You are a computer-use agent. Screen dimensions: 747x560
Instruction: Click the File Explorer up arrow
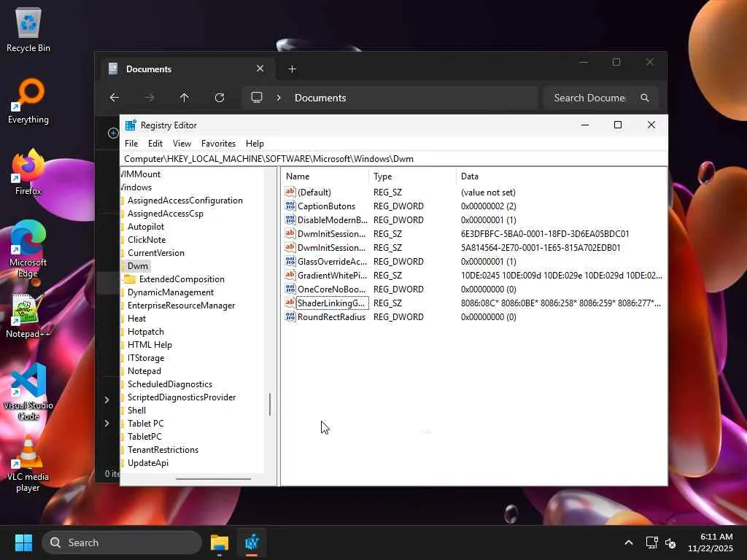(x=185, y=98)
